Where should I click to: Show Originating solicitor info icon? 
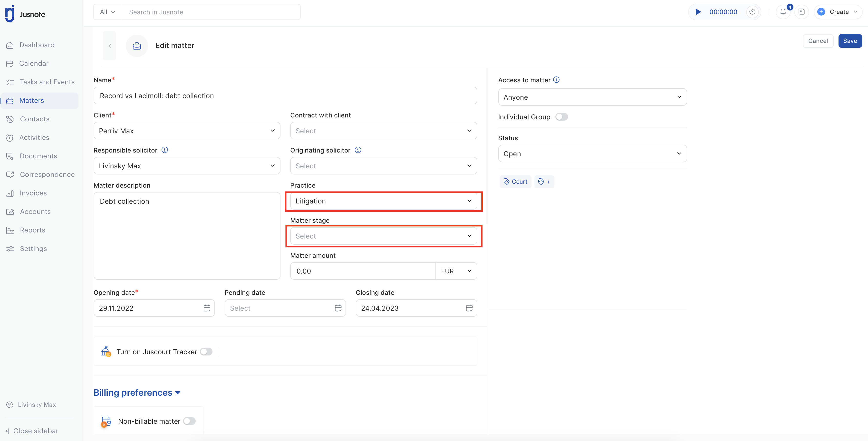coord(358,150)
